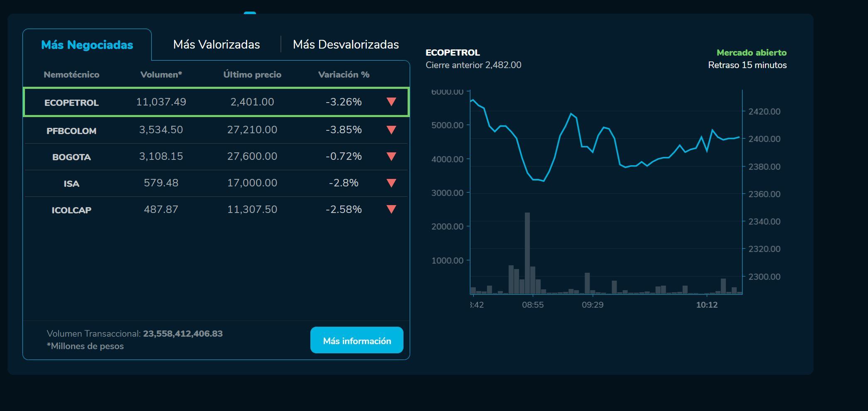
Task: Switch to Más Valorizadas tab
Action: [x=216, y=44]
